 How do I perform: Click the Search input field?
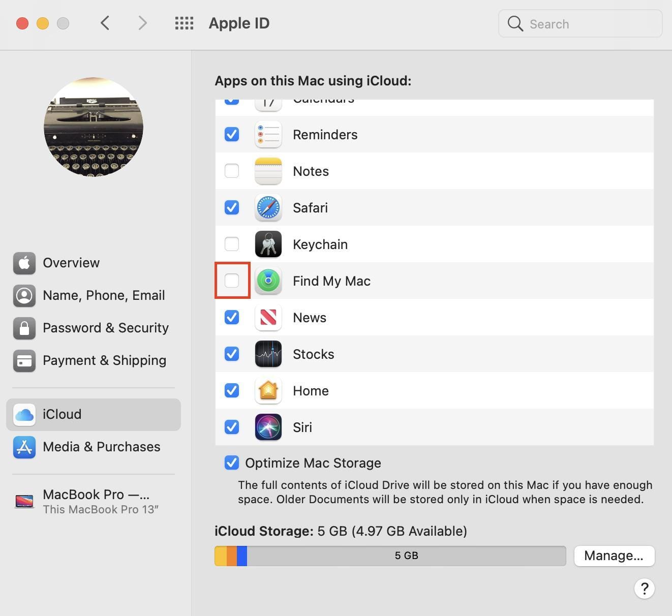[x=581, y=23]
